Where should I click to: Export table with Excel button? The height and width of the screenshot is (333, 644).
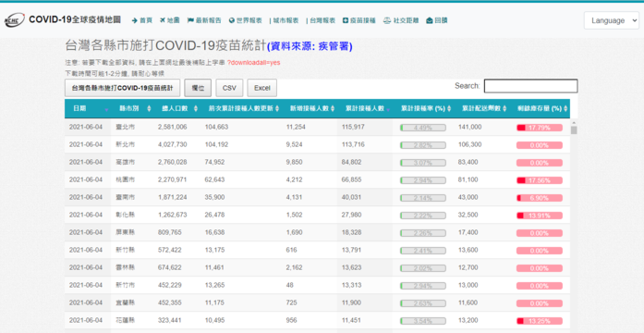point(262,88)
